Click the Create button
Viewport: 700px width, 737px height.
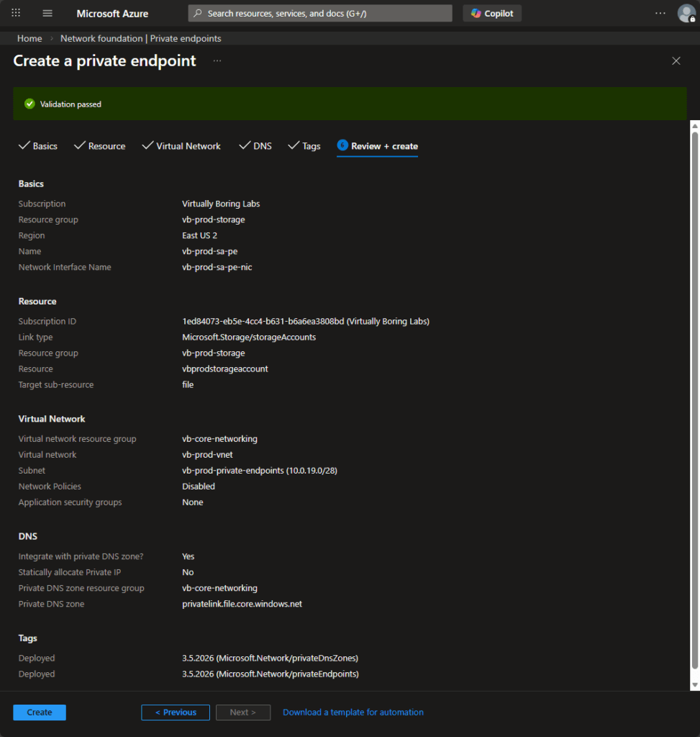pos(40,712)
